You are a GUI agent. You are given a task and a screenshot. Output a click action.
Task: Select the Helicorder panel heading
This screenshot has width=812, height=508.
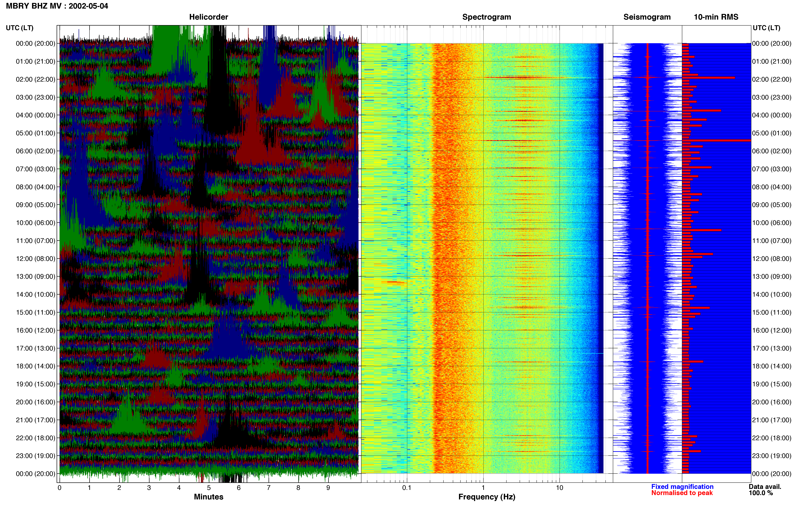(209, 17)
